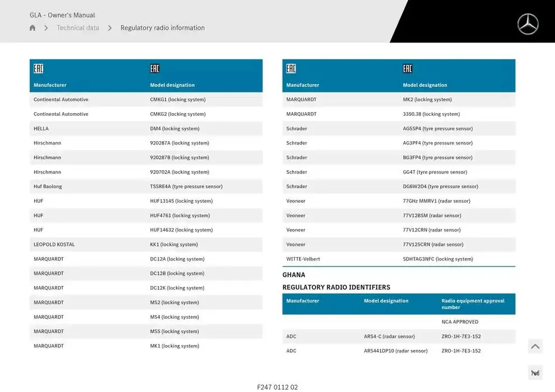Image resolution: width=555 pixels, height=392 pixels.
Task: Click the Mercedes-Benz star logo
Action: (528, 24)
